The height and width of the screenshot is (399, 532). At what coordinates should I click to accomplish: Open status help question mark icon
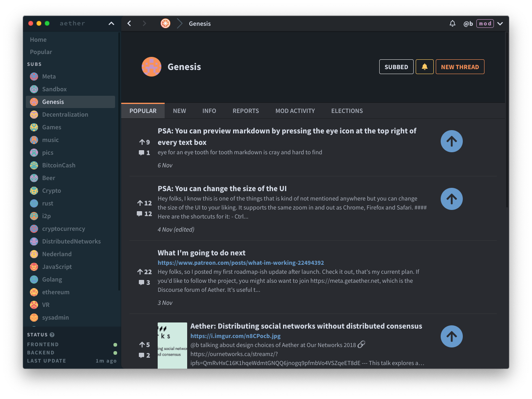[52, 335]
